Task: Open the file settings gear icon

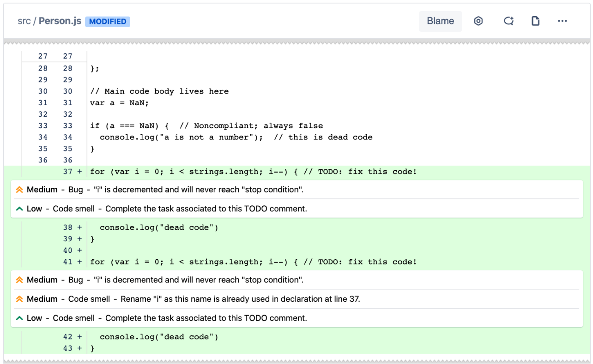Action: click(x=478, y=21)
